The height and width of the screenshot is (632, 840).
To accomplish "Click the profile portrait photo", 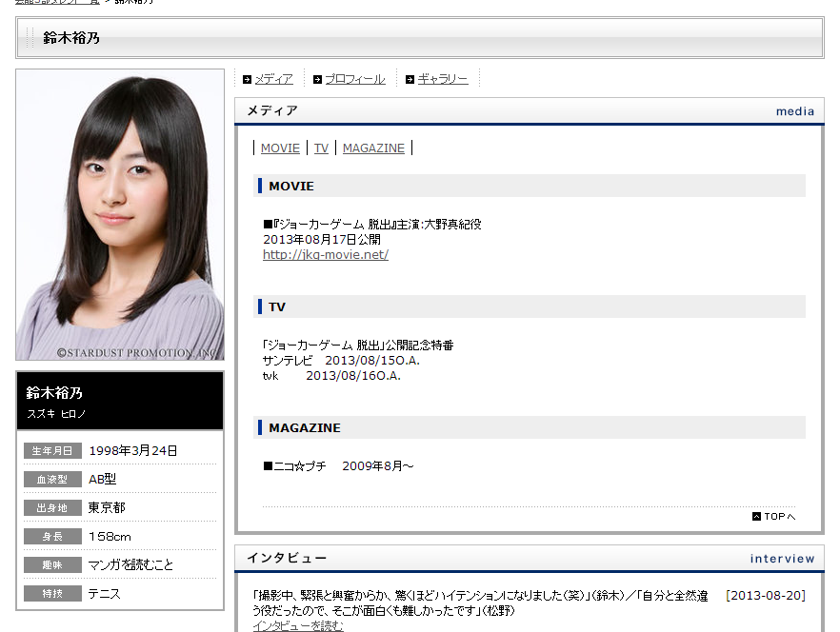I will click(x=120, y=215).
